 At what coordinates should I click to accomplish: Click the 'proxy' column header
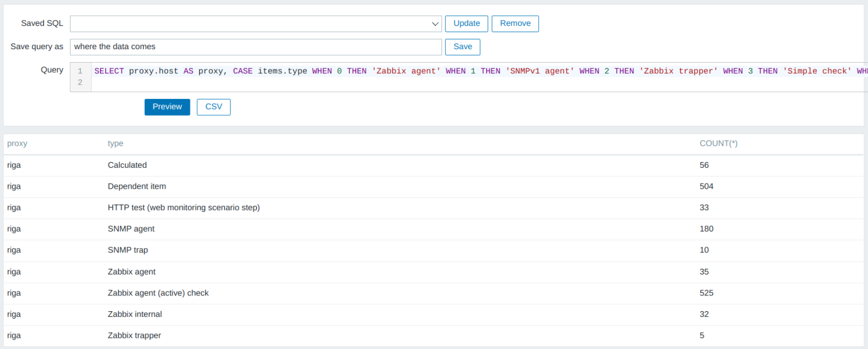17,143
